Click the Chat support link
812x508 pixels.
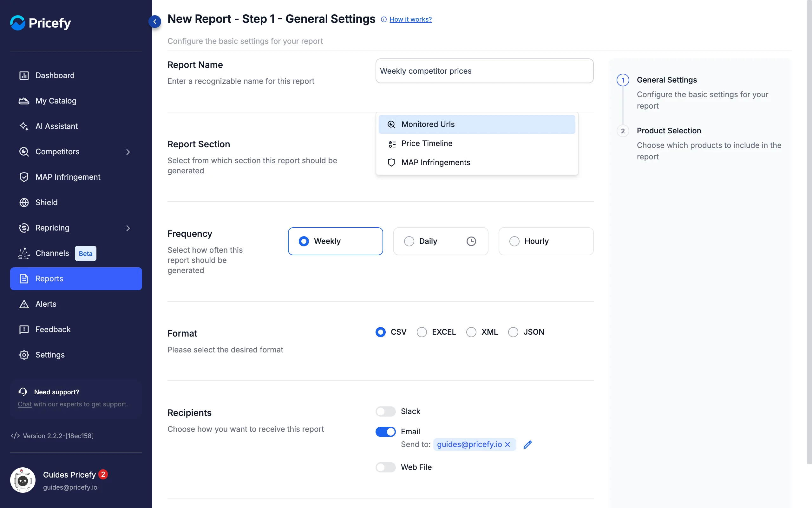[24, 404]
